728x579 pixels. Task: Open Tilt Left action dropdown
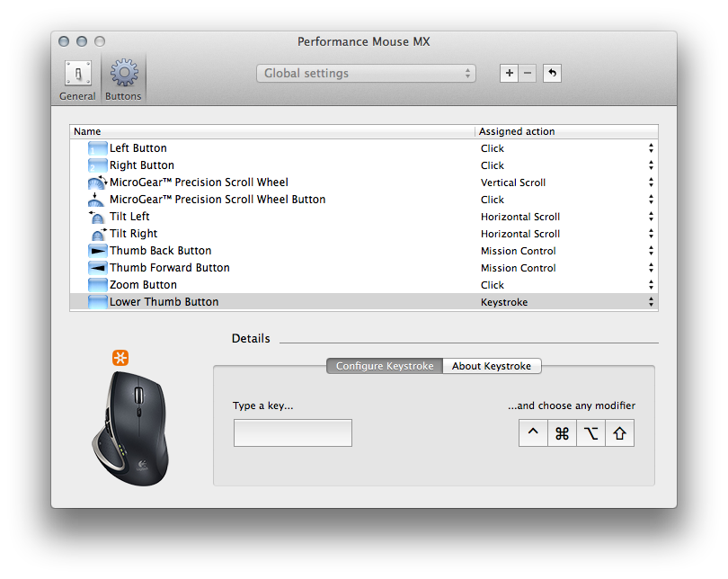651,217
